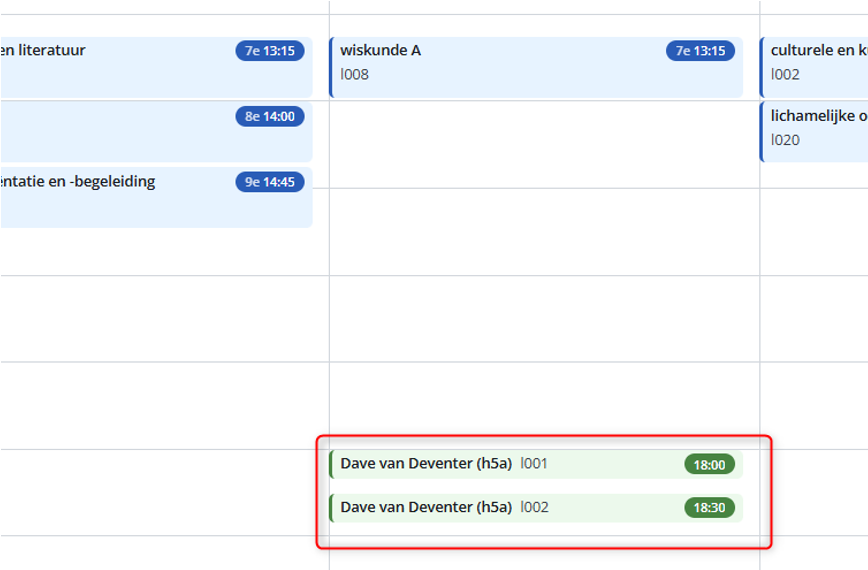Image resolution: width=868 pixels, height=570 pixels.
Task: Click the green 18:00 time badge
Action: pos(709,464)
